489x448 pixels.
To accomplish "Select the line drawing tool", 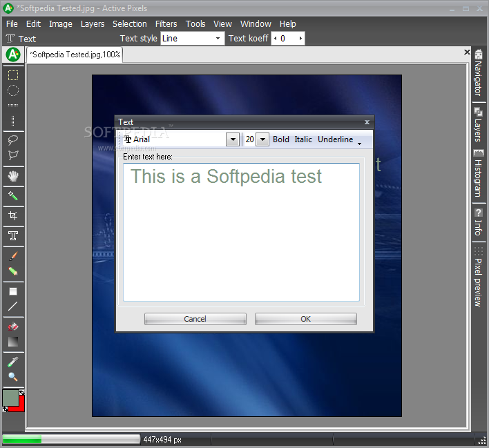I will click(13, 306).
